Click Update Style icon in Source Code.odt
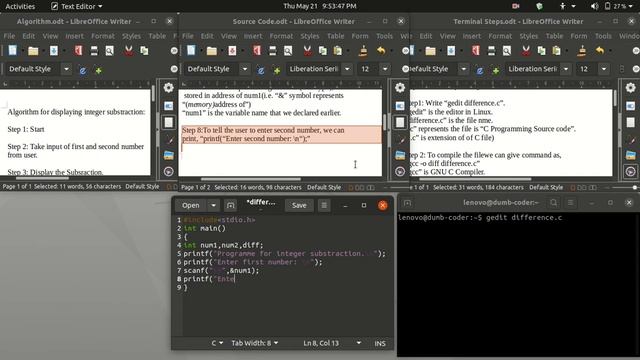This screenshot has width=640, height=360. pyautogui.click(x=261, y=70)
